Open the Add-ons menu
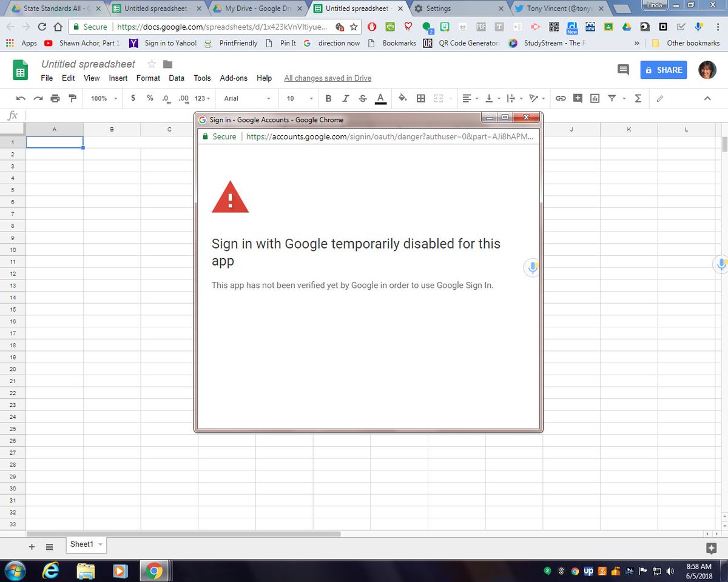 pyautogui.click(x=234, y=78)
